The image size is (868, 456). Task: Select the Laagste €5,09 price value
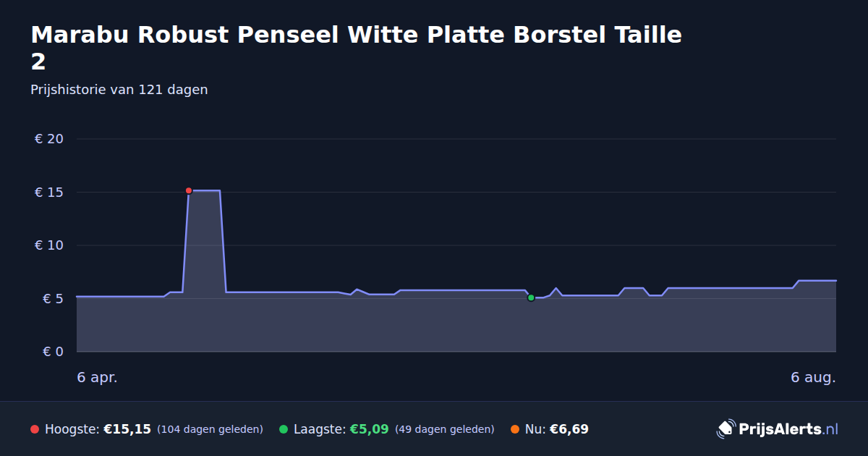pyautogui.click(x=370, y=429)
